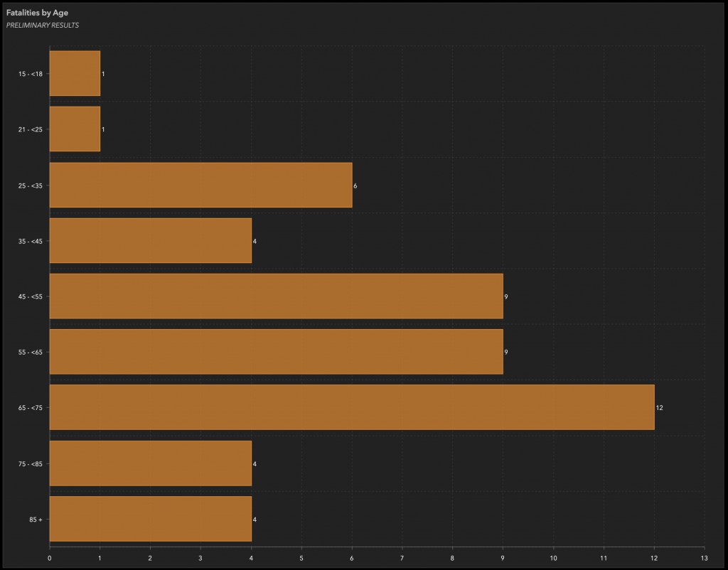Click the Fatalities by Age chart title
The image size is (728, 570).
[37, 13]
